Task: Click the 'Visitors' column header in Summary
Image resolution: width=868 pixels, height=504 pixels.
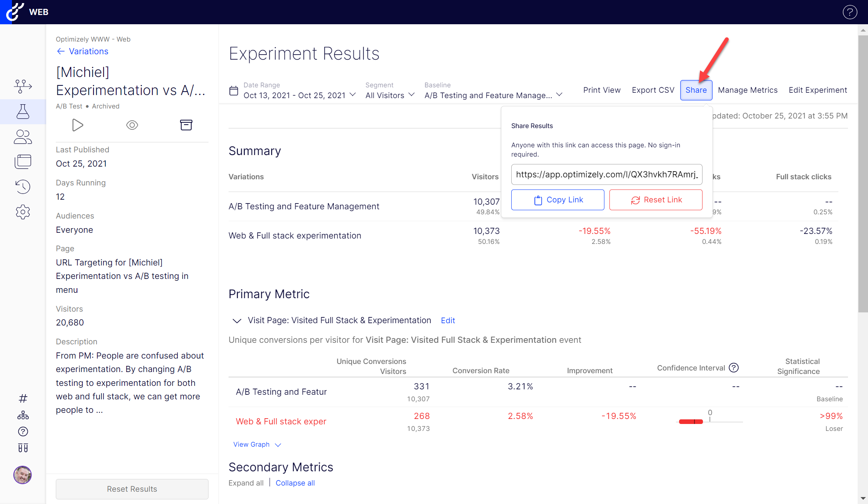Action: pyautogui.click(x=485, y=177)
